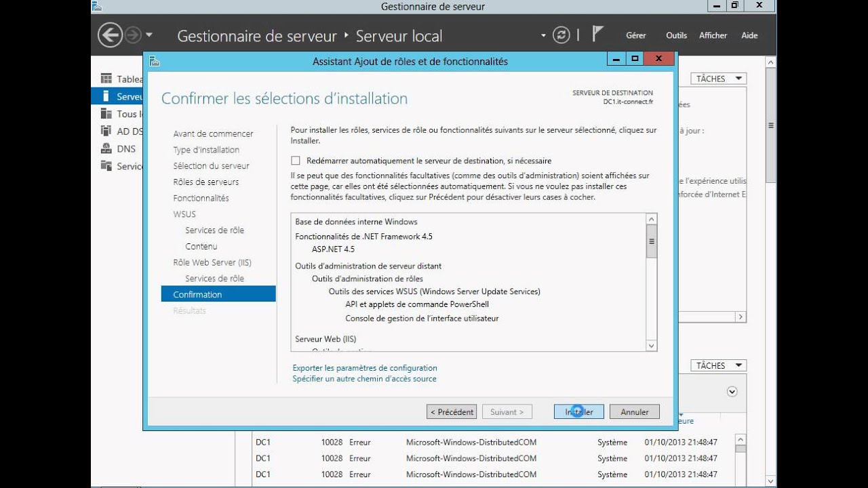This screenshot has width=868, height=488.
Task: Go to Fonctionnalités step
Action: (x=201, y=198)
